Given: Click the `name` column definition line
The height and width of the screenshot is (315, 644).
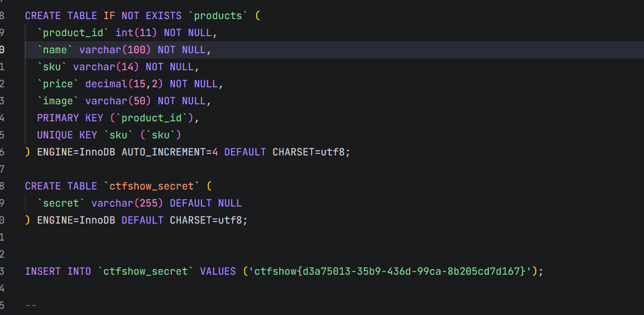Looking at the screenshot, I should point(124,50).
